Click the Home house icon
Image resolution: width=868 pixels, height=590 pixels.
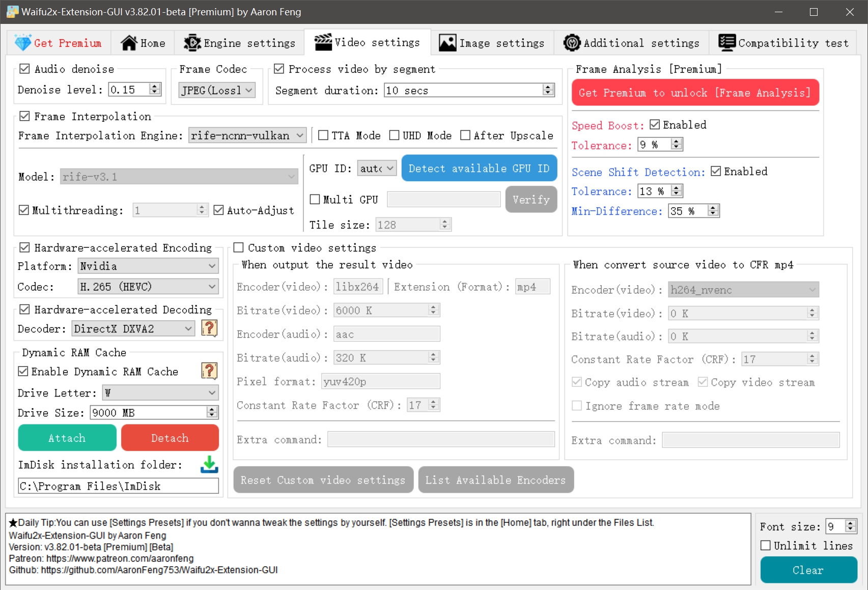point(129,43)
